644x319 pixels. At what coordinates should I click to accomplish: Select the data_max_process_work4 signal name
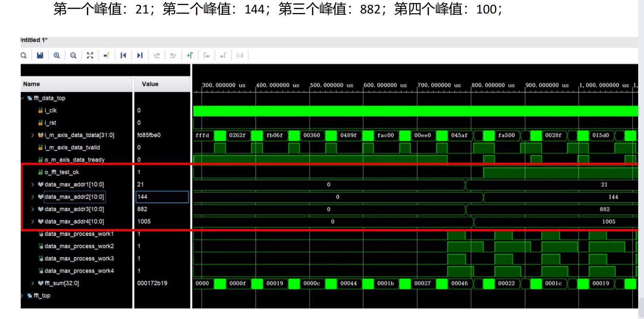79,271
